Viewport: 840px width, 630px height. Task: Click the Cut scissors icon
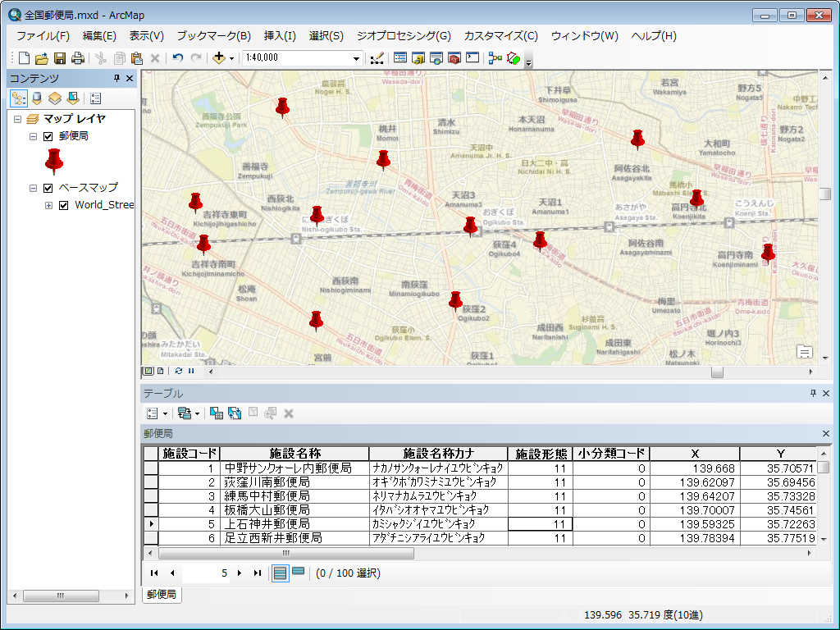pos(101,58)
